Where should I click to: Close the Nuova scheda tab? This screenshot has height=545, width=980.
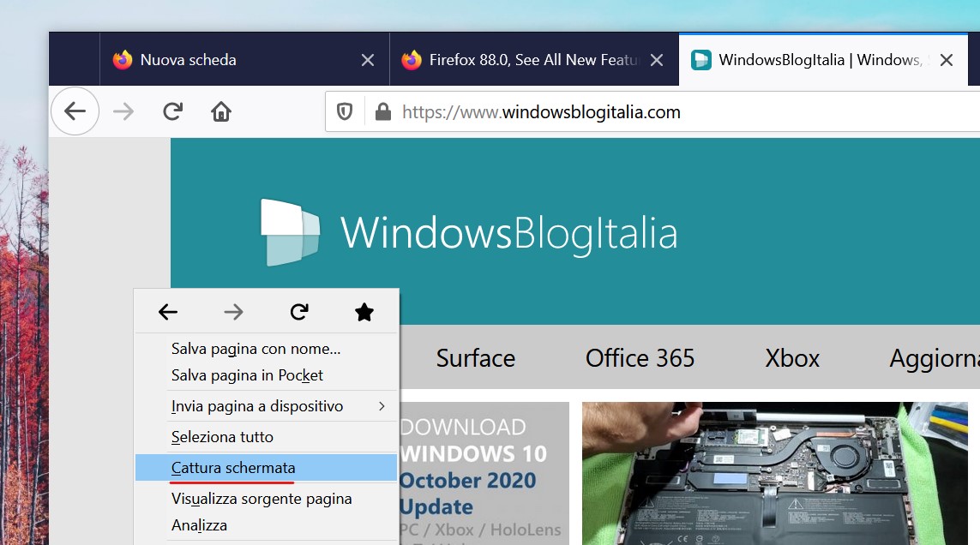click(x=368, y=60)
